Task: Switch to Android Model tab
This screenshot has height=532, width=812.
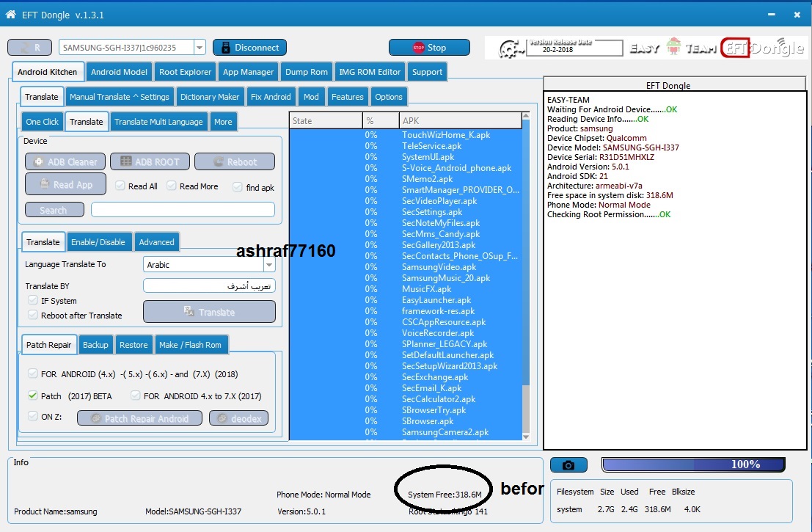Action: (119, 72)
